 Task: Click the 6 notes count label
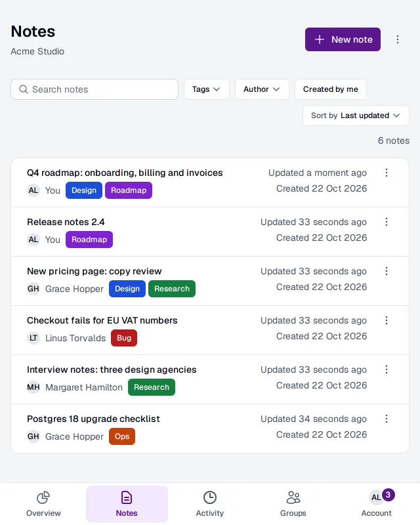[394, 140]
